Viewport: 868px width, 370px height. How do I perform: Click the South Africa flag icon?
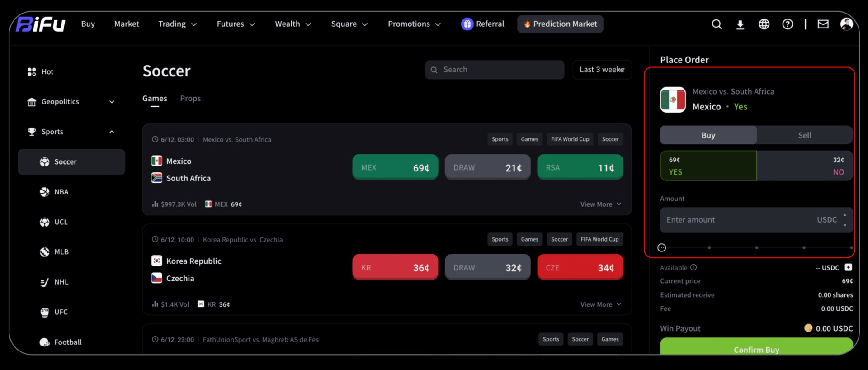tap(157, 178)
